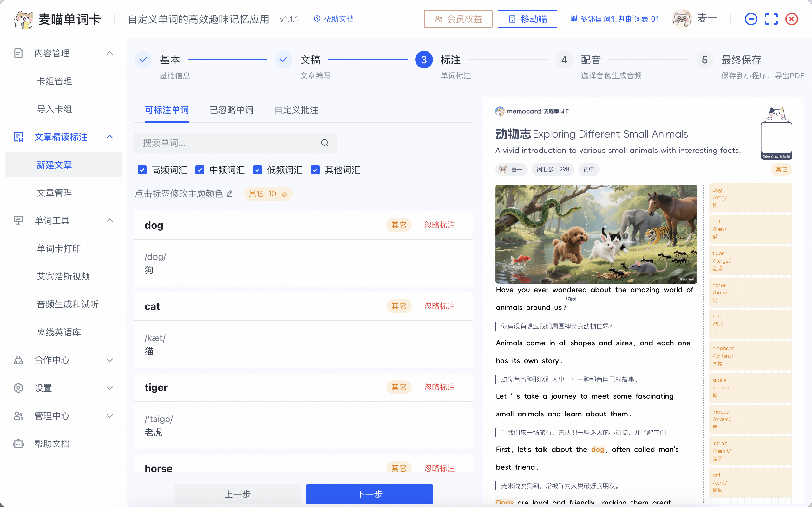The image size is (812, 507).
Task: Click the 其它: 10 theme color tag
Action: tap(267, 194)
